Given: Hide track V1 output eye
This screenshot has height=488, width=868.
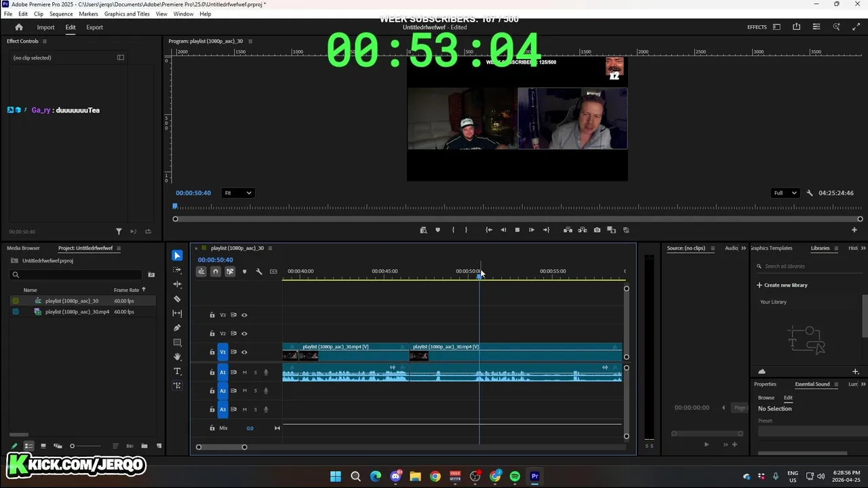Looking at the screenshot, I should pos(244,352).
